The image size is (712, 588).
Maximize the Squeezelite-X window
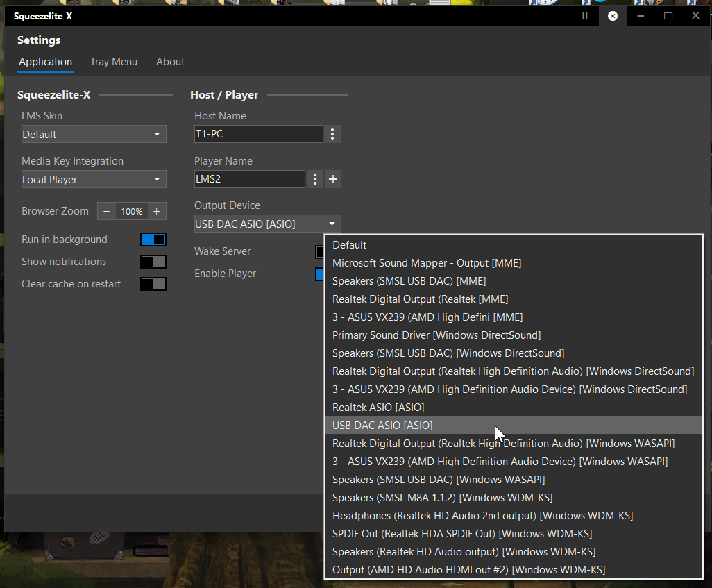(x=668, y=16)
